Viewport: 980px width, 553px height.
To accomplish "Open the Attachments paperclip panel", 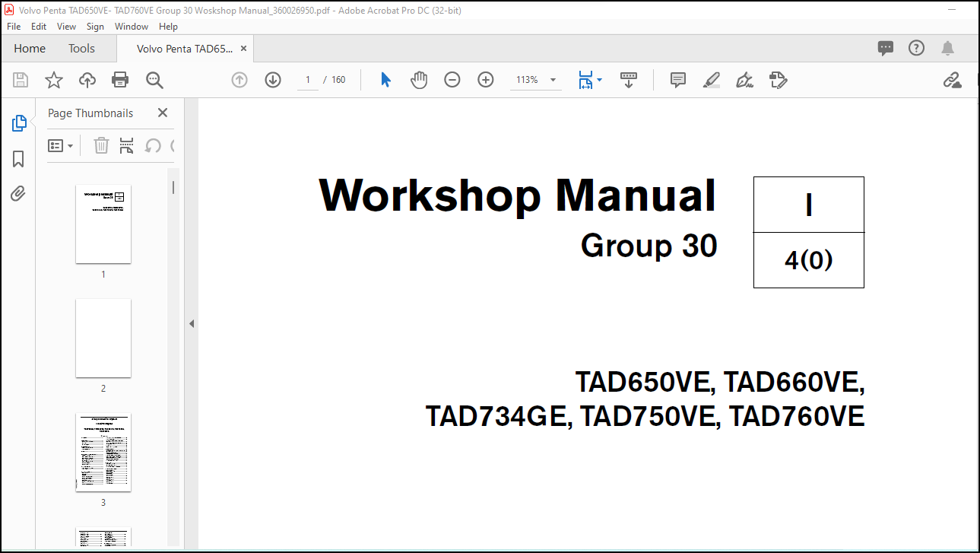I will click(x=18, y=194).
